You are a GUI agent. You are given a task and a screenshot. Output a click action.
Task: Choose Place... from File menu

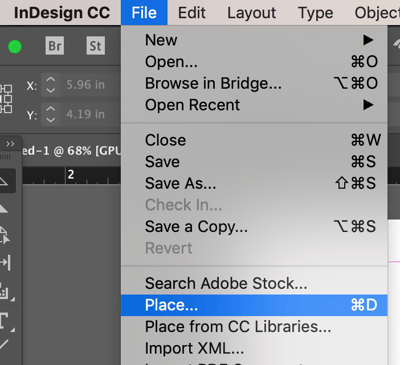click(x=254, y=305)
